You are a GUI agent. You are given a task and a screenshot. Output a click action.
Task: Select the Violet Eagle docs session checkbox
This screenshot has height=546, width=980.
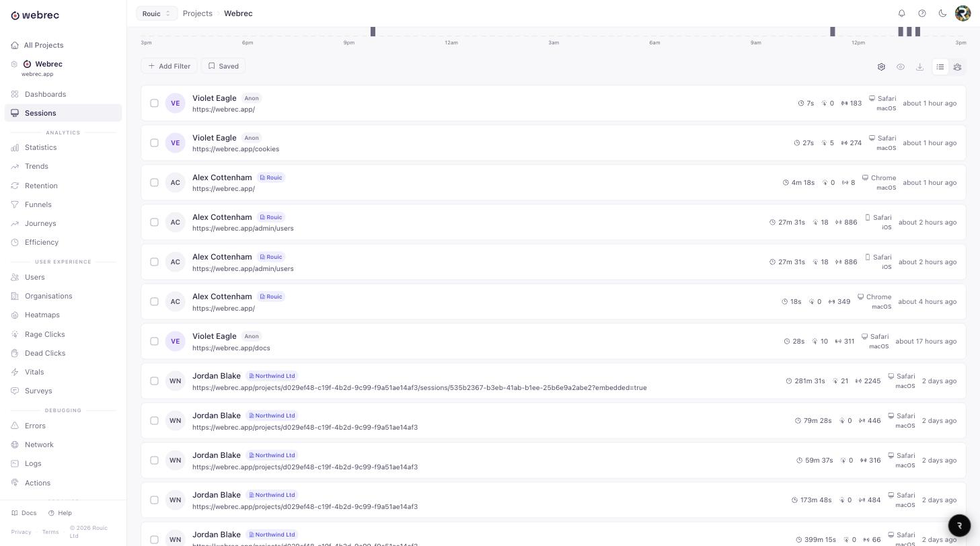tap(154, 341)
